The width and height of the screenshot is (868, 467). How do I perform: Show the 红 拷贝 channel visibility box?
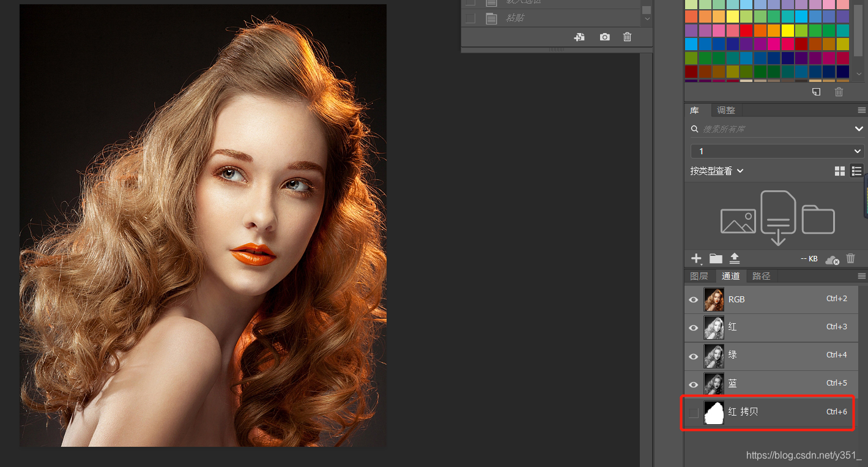click(x=694, y=413)
